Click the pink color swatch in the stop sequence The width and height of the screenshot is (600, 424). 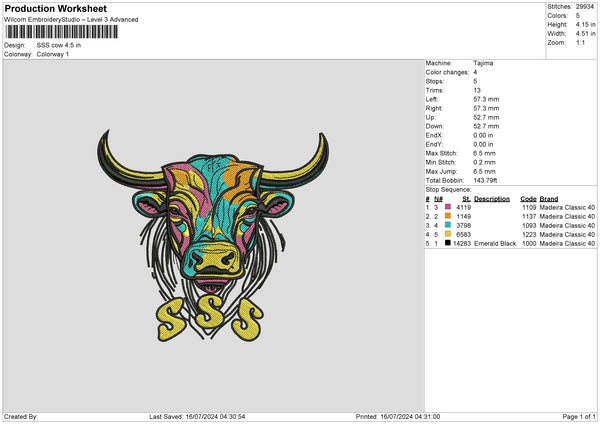click(x=448, y=207)
